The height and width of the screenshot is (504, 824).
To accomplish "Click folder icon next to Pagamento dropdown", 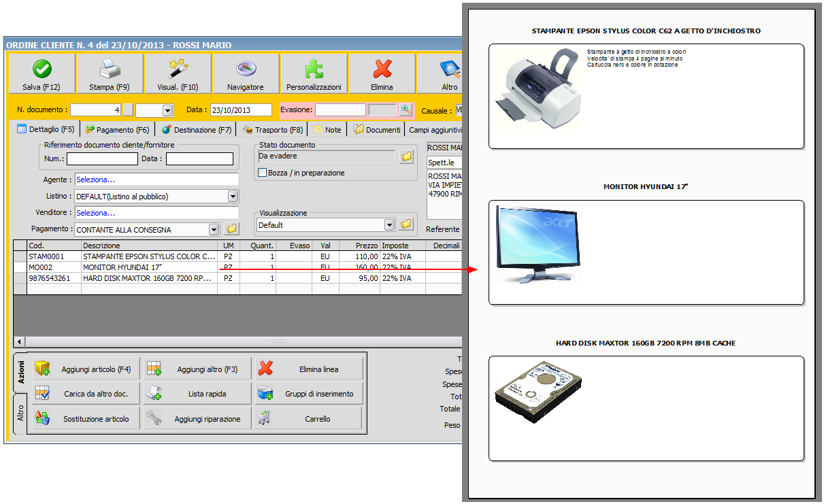I will coord(231,229).
